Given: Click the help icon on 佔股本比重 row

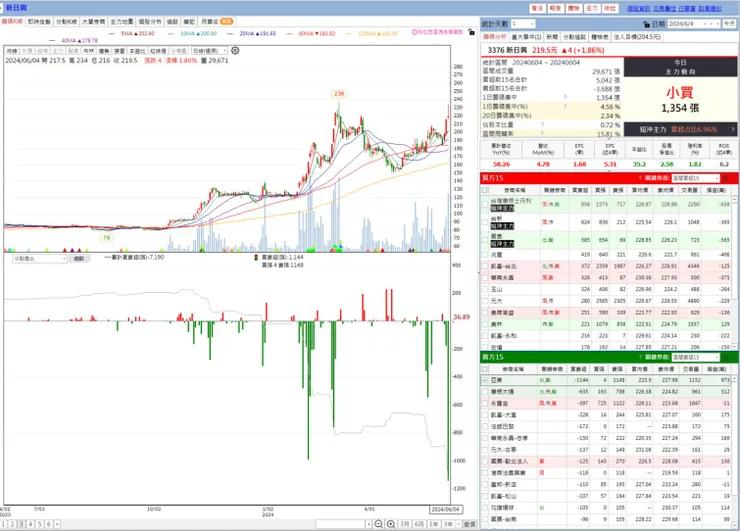Looking at the screenshot, I should tap(542, 125).
